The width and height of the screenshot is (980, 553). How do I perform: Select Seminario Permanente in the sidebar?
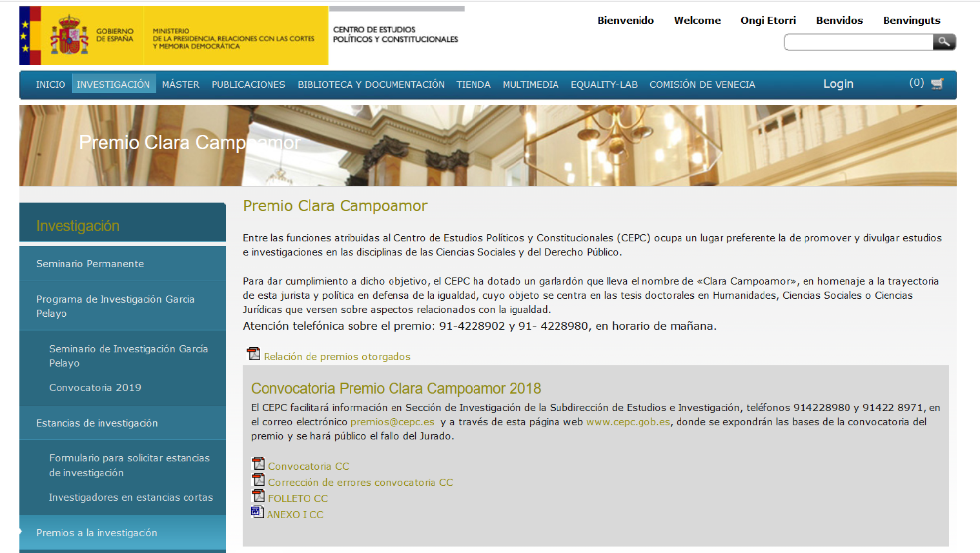pyautogui.click(x=90, y=264)
